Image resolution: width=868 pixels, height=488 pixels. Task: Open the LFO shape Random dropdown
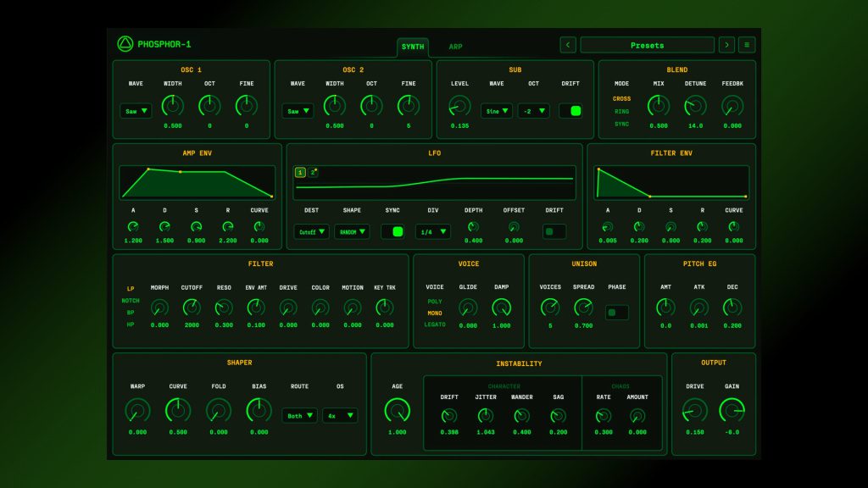pos(352,231)
